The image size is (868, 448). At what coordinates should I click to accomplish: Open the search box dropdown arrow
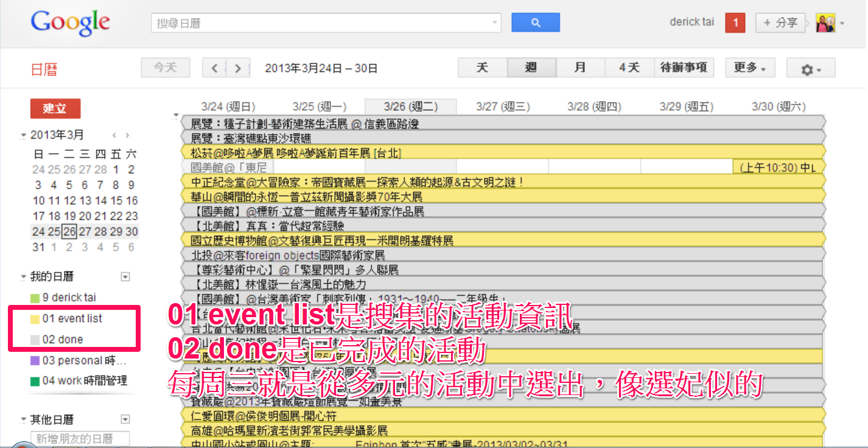tap(494, 23)
